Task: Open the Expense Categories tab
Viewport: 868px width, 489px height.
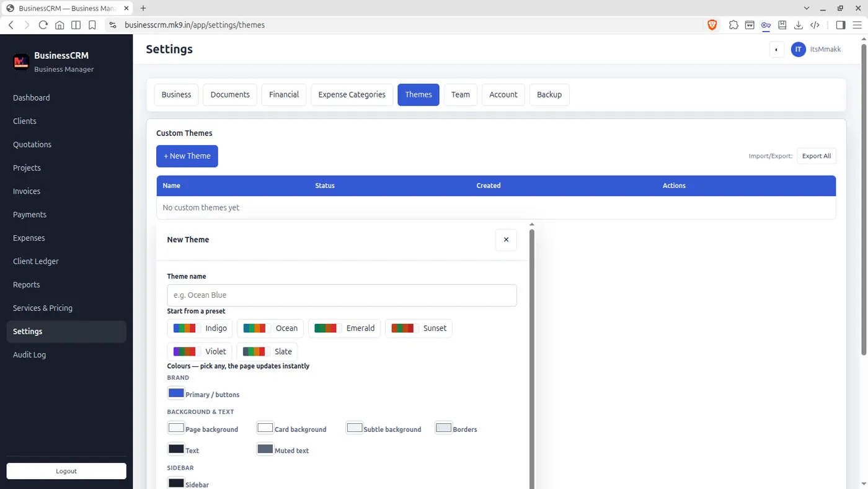Action: 352,94
